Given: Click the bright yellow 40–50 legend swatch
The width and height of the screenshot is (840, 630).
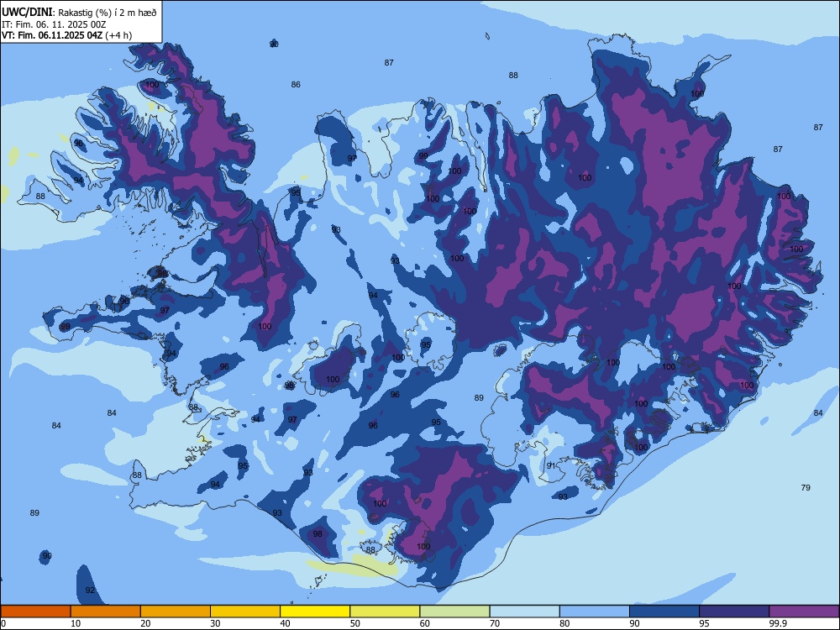Looking at the screenshot, I should point(315,612).
